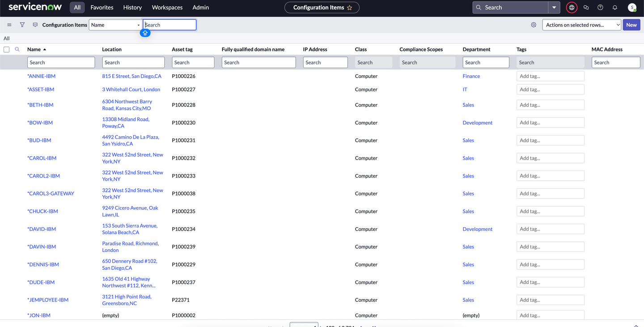Open the personalize list gear icon
Screen dimensions: 644x327
pyautogui.click(x=534, y=25)
